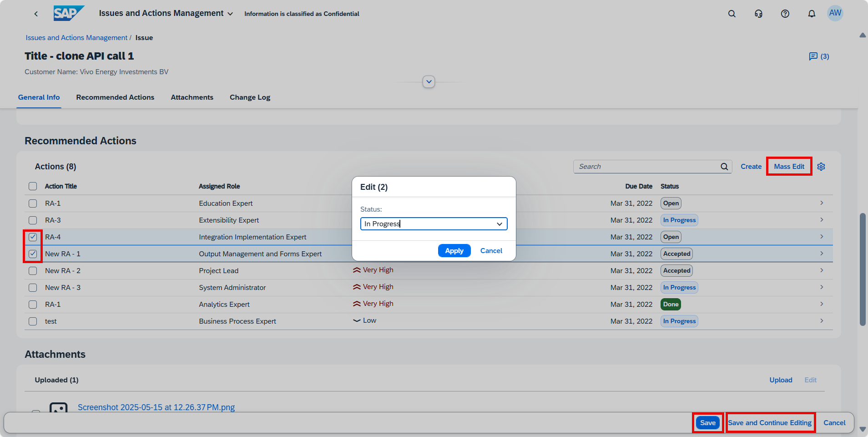This screenshot has width=868, height=437.
Task: Open the AW user avatar
Action: coord(835,13)
